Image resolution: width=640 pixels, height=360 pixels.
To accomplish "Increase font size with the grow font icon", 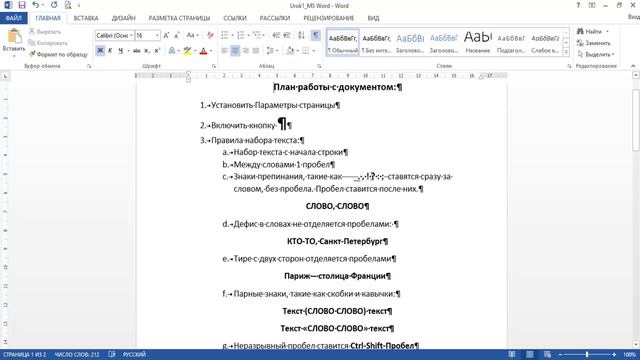I will coord(166,36).
